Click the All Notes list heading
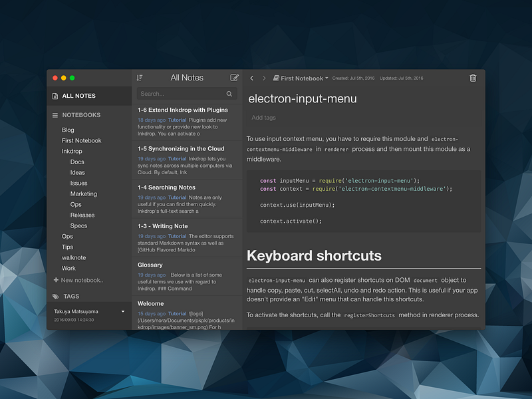Viewport: 532px width, 399px height. click(x=187, y=78)
